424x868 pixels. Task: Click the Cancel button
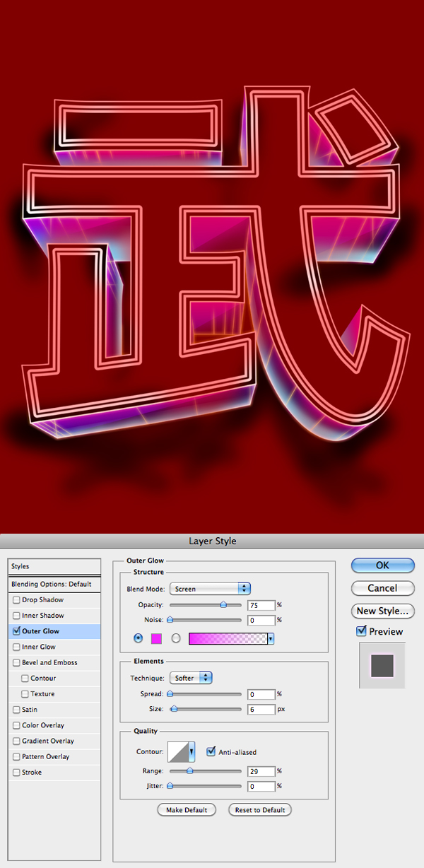tap(382, 588)
